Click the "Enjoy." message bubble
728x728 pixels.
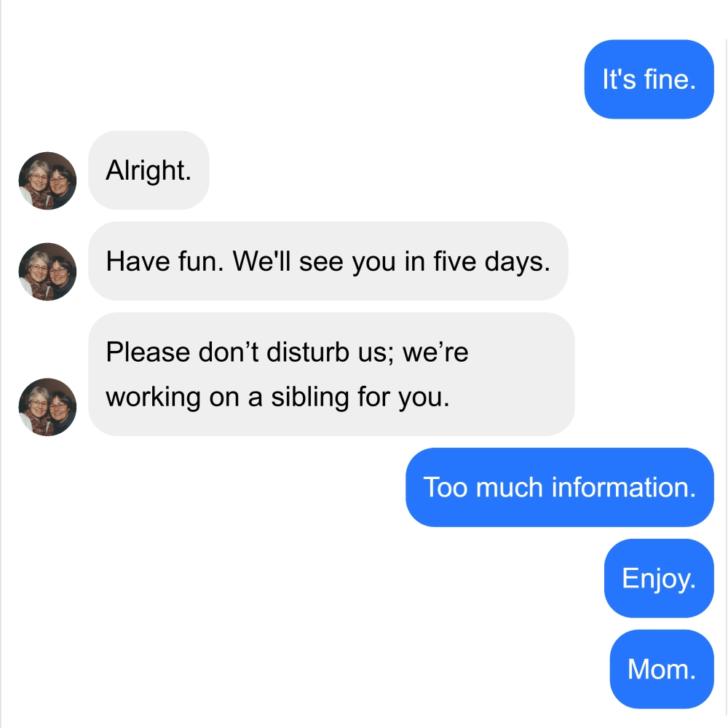(659, 579)
